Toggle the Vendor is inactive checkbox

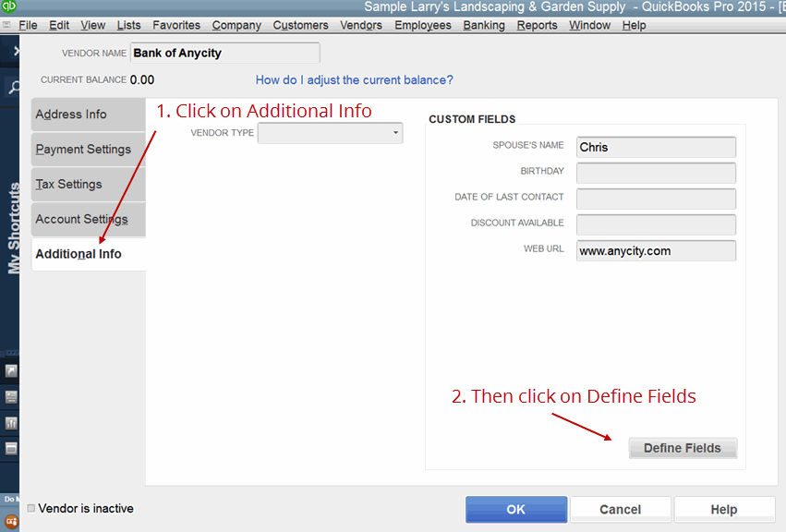click(x=31, y=508)
